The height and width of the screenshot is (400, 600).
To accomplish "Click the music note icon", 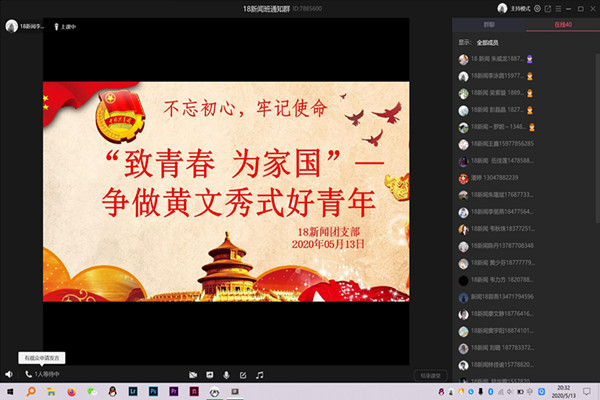I will tap(260, 375).
